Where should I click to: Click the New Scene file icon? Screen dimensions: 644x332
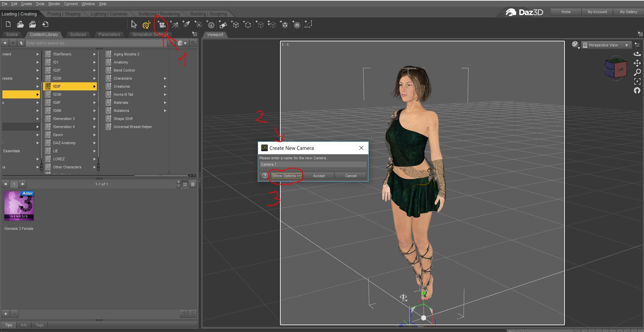click(x=8, y=24)
